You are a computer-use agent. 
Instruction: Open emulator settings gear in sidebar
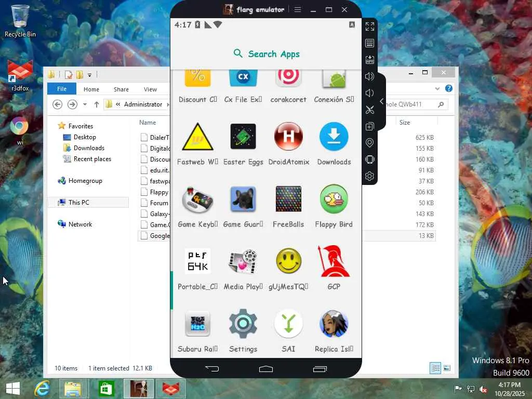[370, 176]
